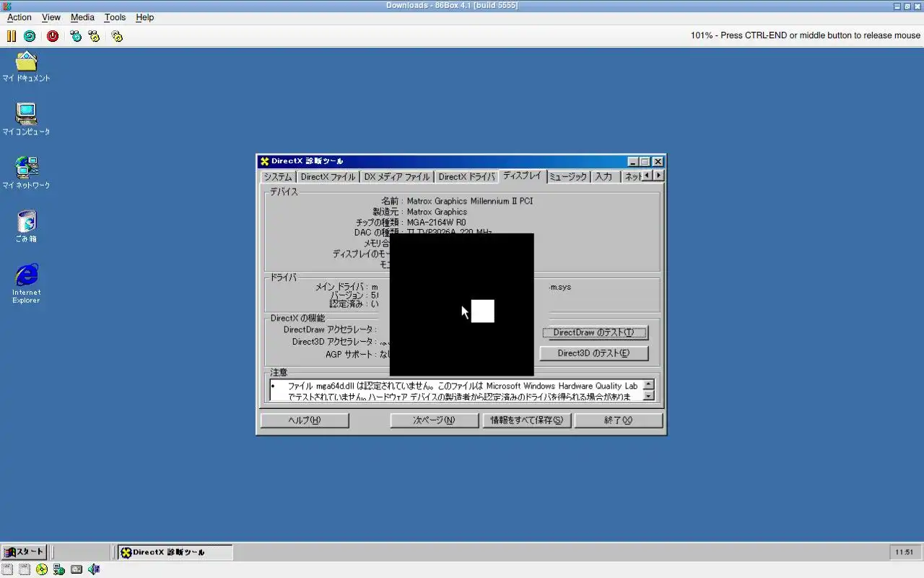Click the taskbar clock showing 11:51
Viewport: 924px width, 578px height.
click(x=905, y=552)
